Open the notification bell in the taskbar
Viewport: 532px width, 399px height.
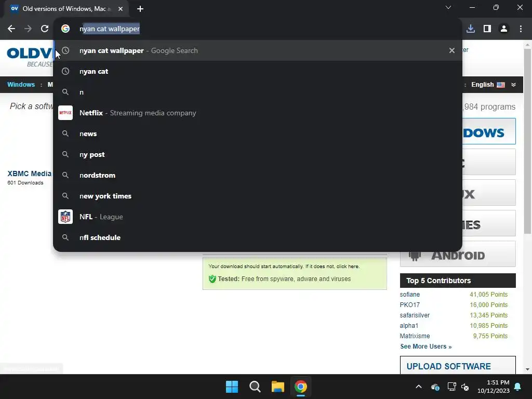(x=518, y=387)
